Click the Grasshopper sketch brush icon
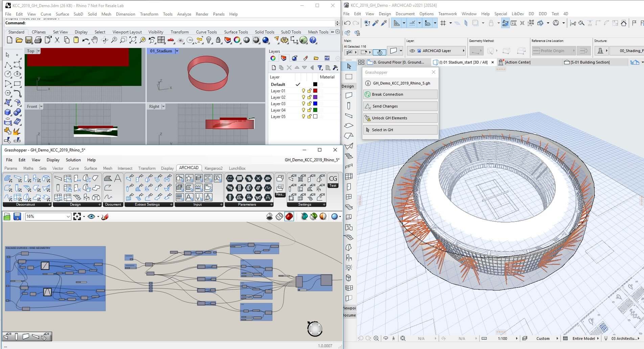Screen dimensions: 644x349 coord(105,216)
